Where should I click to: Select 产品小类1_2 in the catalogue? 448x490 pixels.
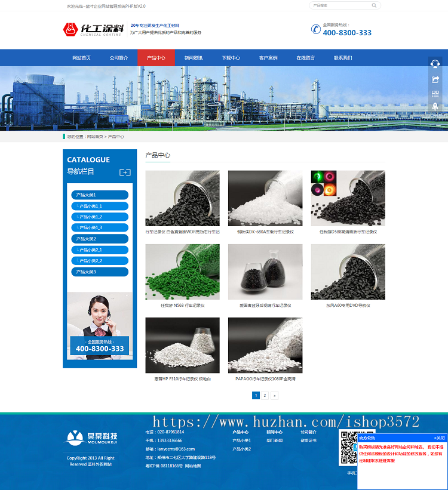click(x=100, y=217)
